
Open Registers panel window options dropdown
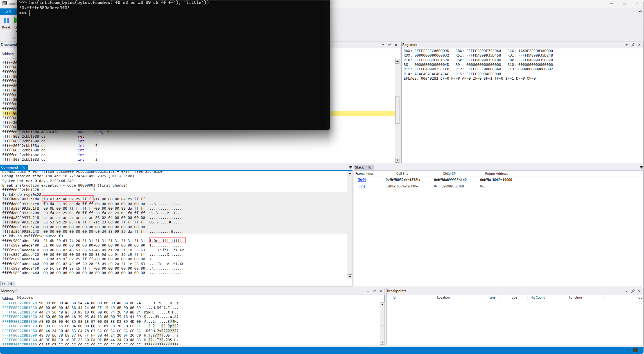[x=626, y=45]
